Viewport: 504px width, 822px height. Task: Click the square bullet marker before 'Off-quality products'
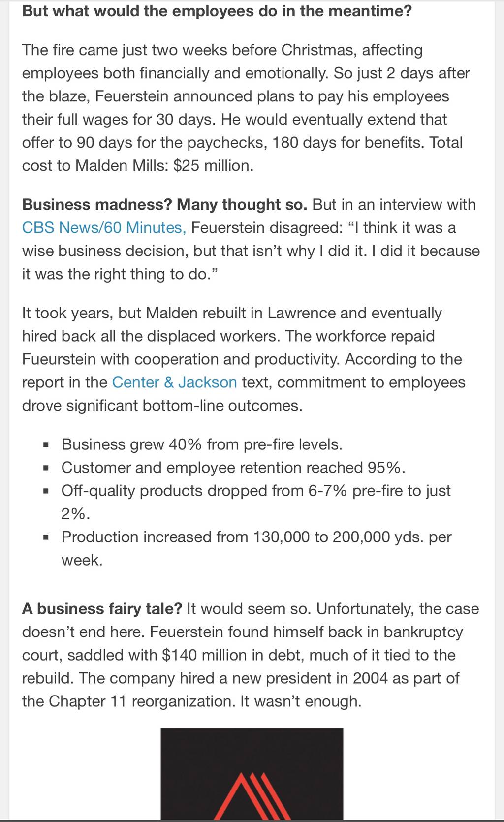(46, 491)
